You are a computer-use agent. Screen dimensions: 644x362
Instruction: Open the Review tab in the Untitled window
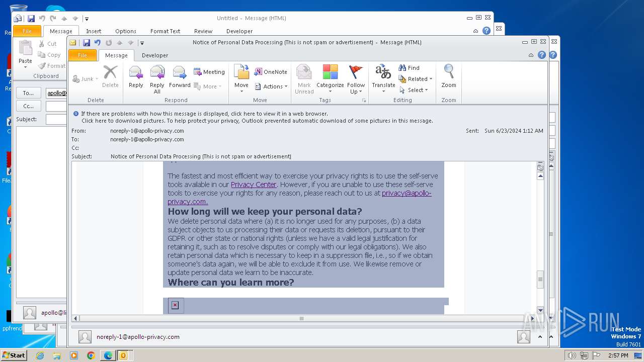pos(203,31)
